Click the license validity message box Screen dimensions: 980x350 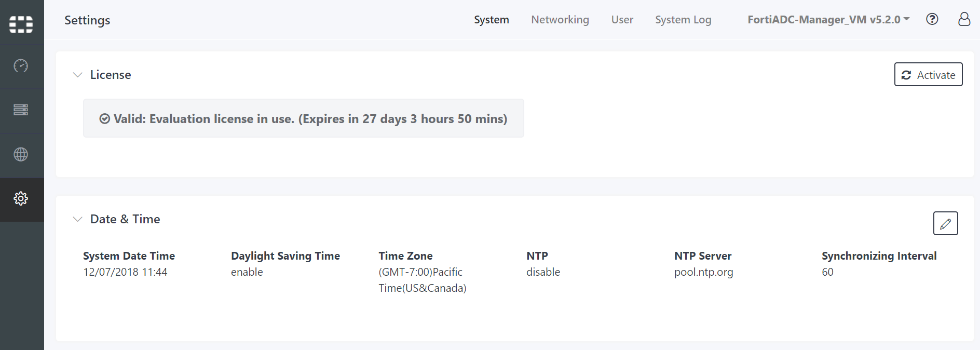tap(304, 118)
